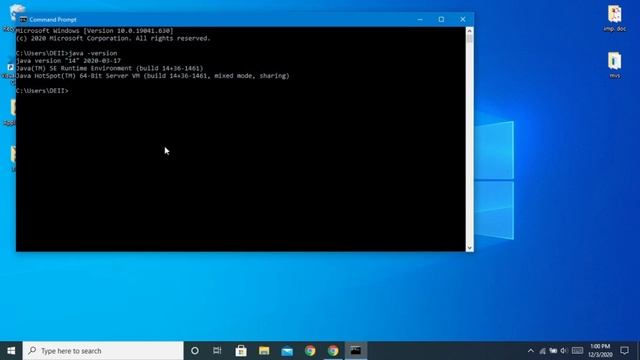The width and height of the screenshot is (640, 360).
Task: Click the Command Prompt scrollbar up arrow
Action: pos(469,31)
